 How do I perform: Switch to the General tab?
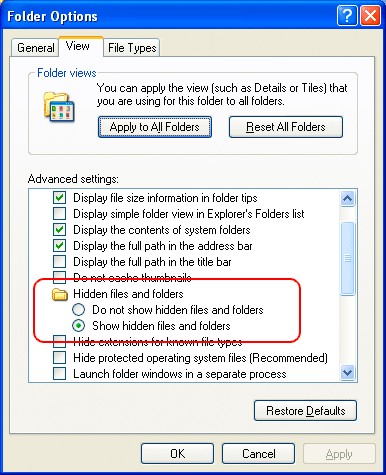coord(35,48)
